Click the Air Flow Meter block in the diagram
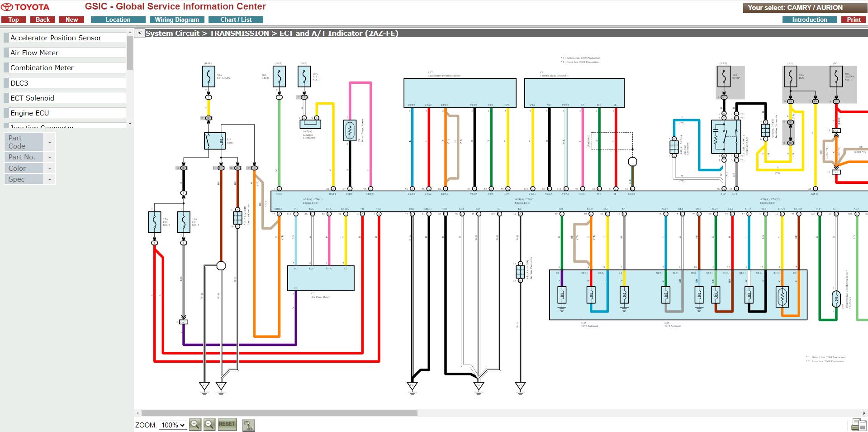The height and width of the screenshot is (432, 868). tap(321, 278)
